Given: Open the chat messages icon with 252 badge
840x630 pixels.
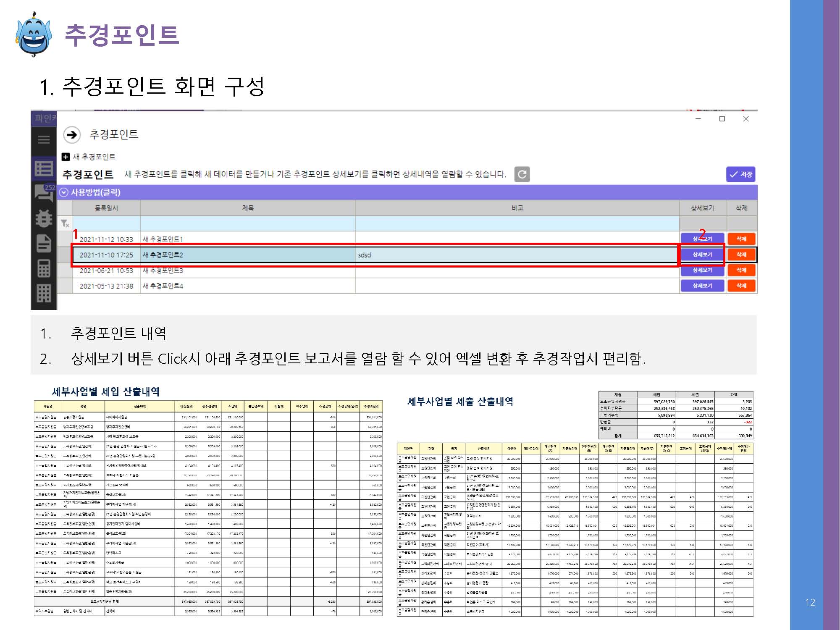Looking at the screenshot, I should [44, 192].
